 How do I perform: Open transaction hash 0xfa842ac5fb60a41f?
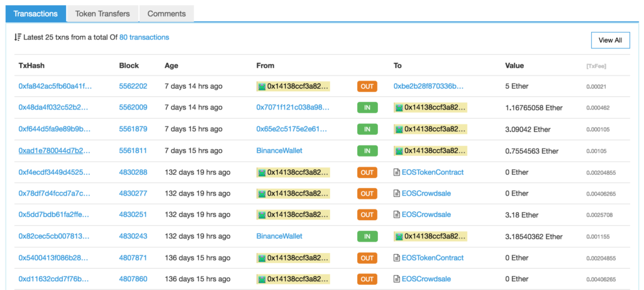55,86
